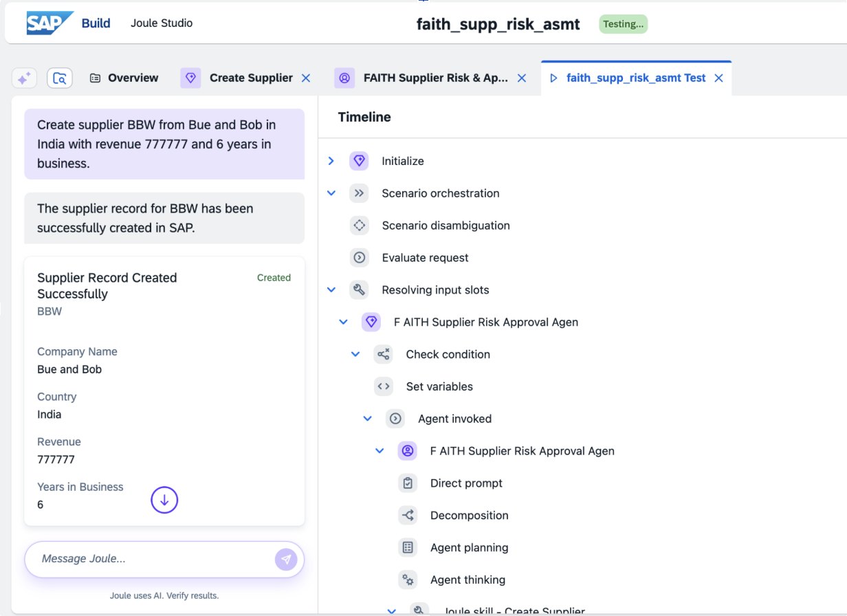Viewport: 847px width, 616px height.
Task: Click the FAITH Supplier Risk agent tab icon
Action: [x=344, y=78]
